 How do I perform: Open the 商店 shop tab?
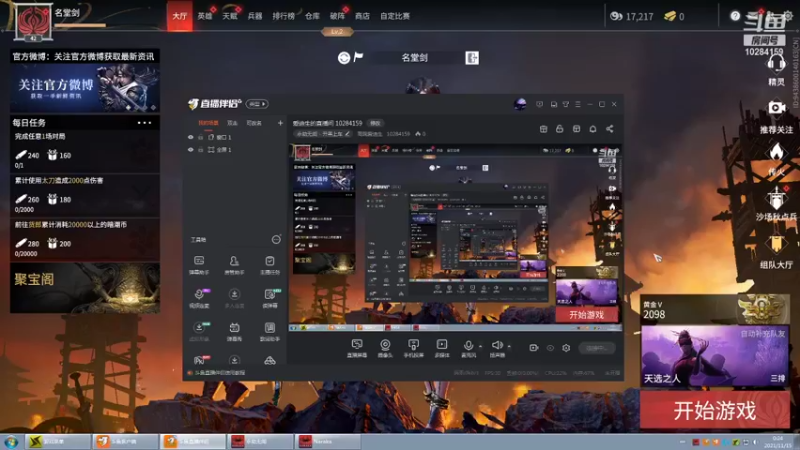[x=362, y=16]
